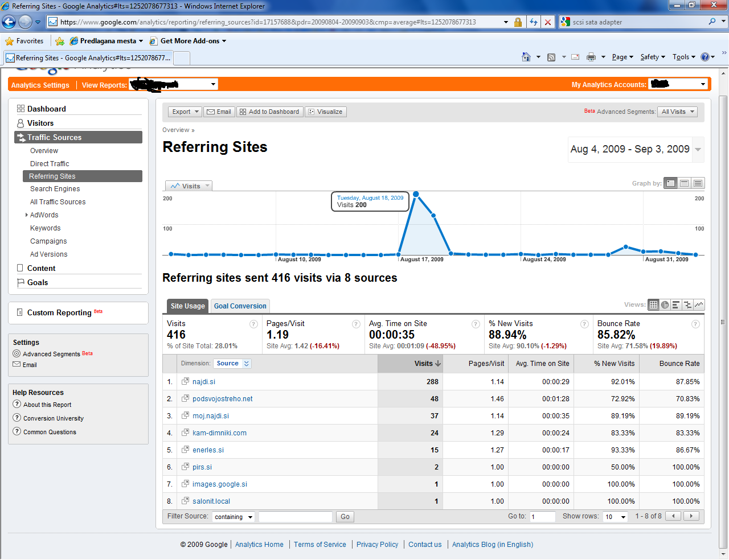Image resolution: width=729 pixels, height=560 pixels.
Task: Graph by Month icon
Action: 698,183
